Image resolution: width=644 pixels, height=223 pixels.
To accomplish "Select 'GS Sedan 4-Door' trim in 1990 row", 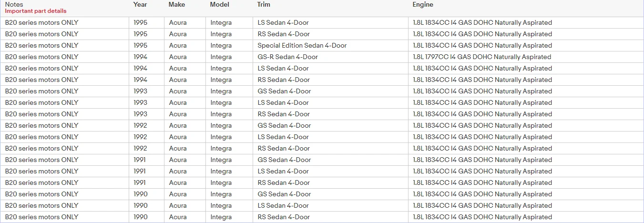I will point(284,194).
